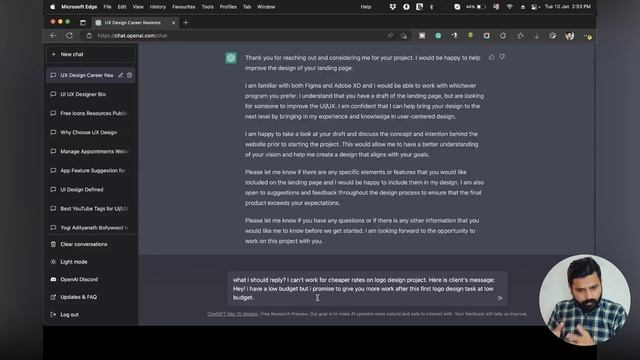Open the red extension icon in toolbar
This screenshot has width=640, height=360.
(487, 36)
